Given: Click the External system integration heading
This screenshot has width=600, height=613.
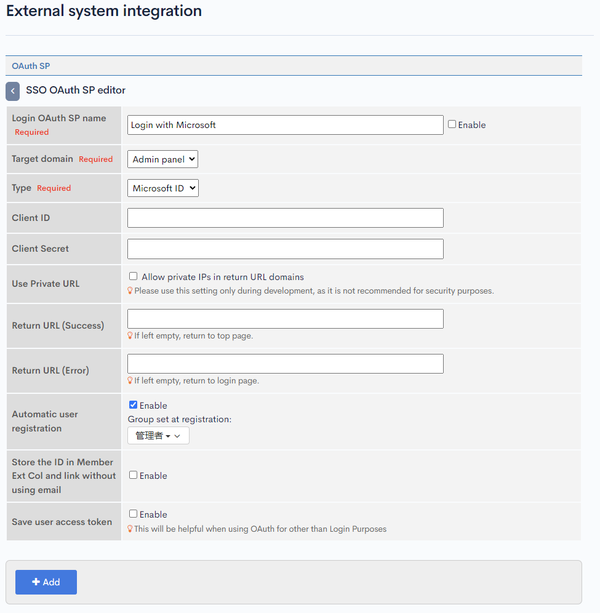Looking at the screenshot, I should pos(104,11).
